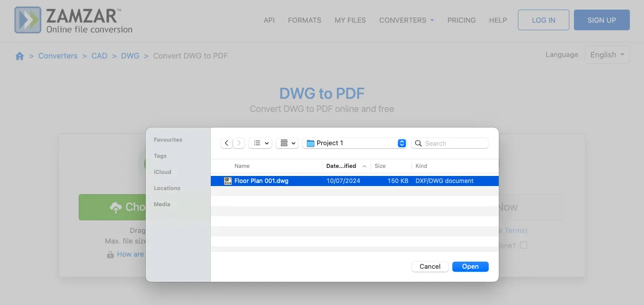
Task: Select the Floor Plan 001.dwg file
Action: point(355,181)
